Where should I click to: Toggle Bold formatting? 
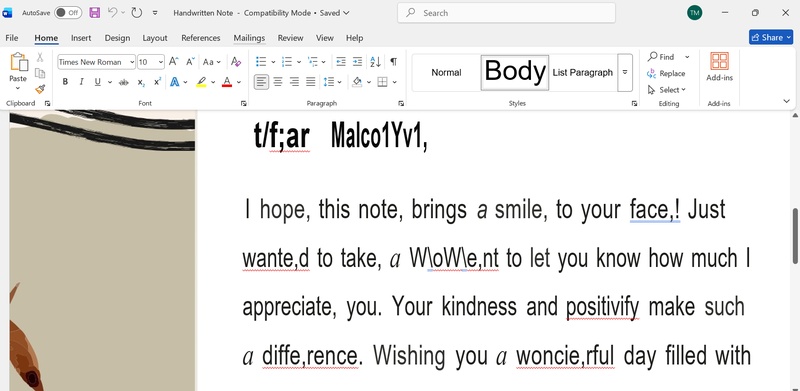click(65, 82)
